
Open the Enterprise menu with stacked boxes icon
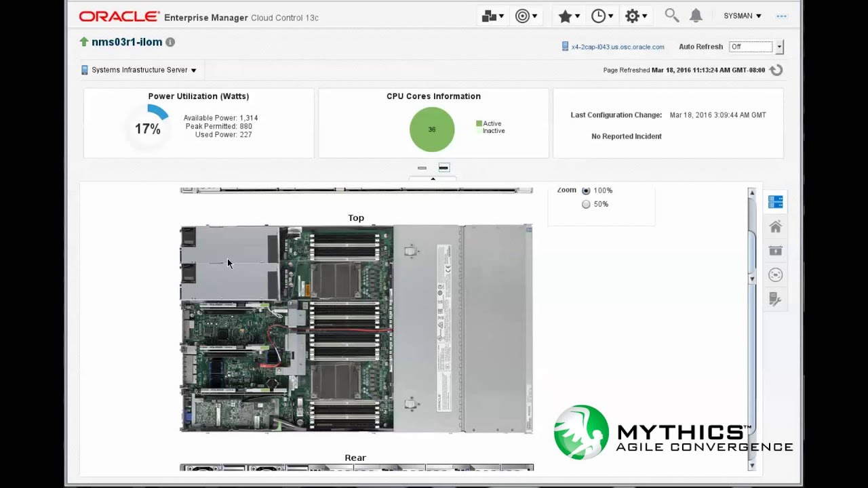pyautogui.click(x=492, y=16)
